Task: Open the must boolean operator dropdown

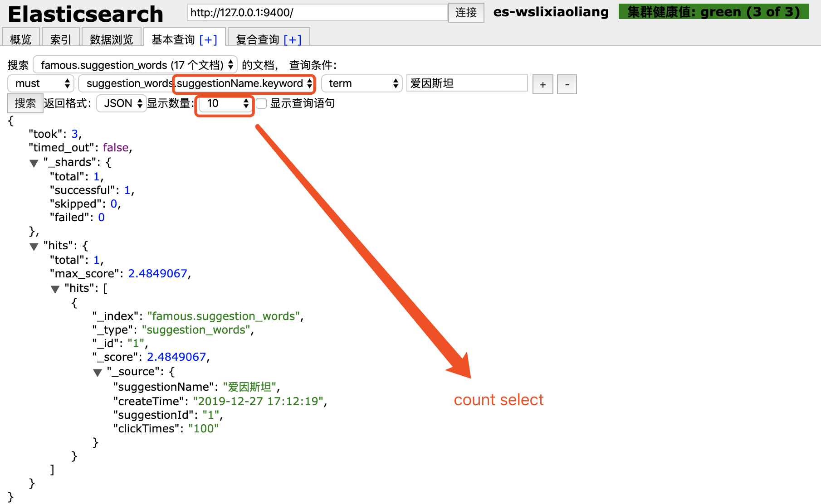Action: 40,83
